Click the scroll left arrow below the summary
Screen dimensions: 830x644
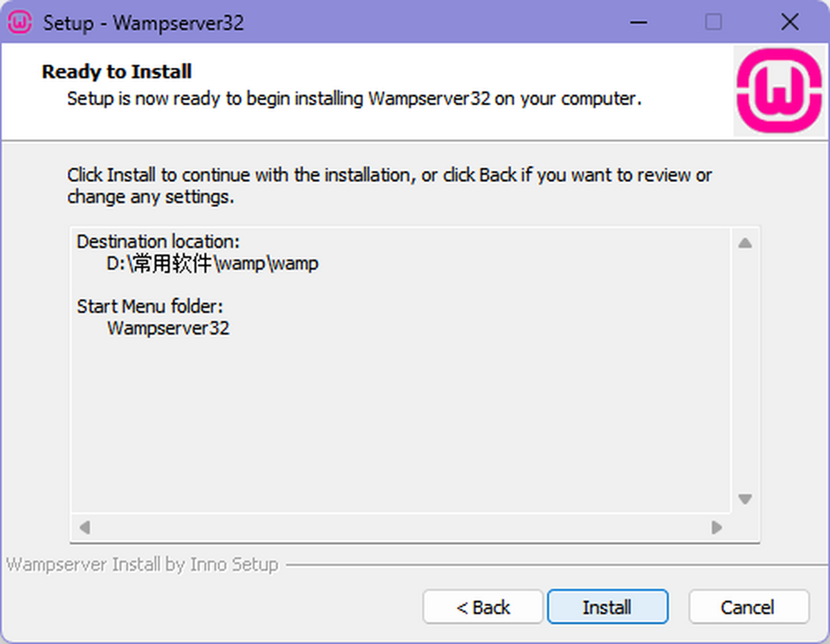pos(84,528)
